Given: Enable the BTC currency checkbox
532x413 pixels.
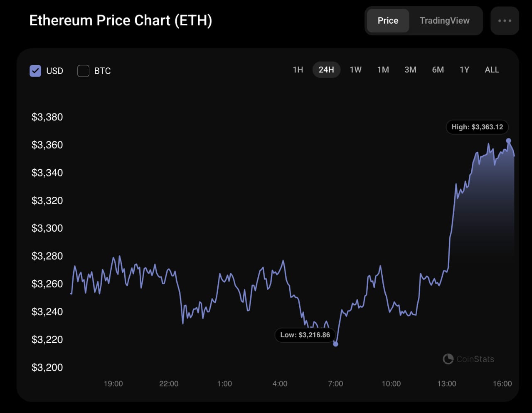Looking at the screenshot, I should [x=84, y=71].
